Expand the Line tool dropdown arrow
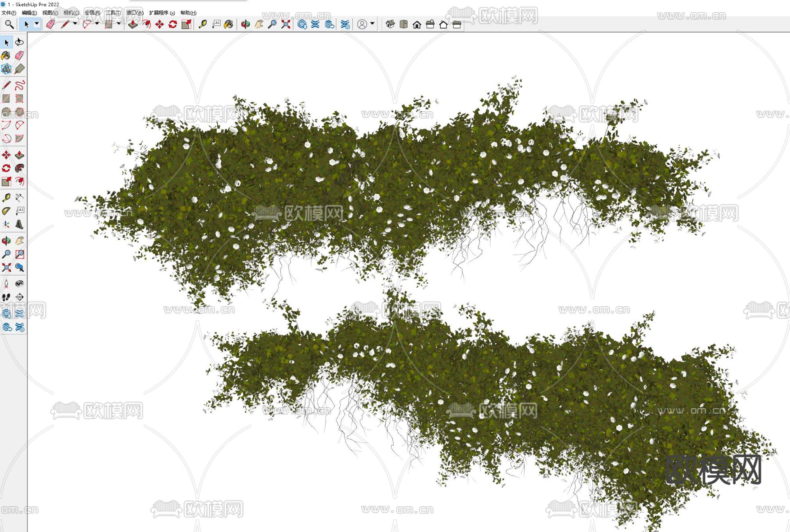The height and width of the screenshot is (532, 790). (x=75, y=24)
